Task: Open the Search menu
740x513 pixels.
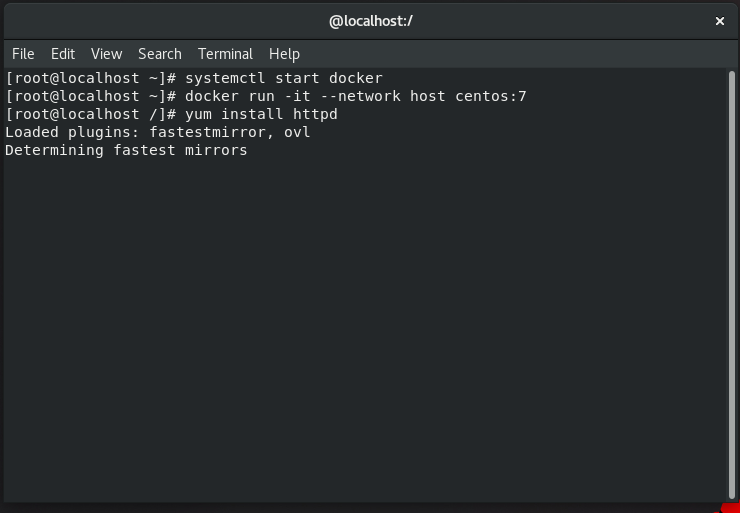Action: (x=160, y=54)
